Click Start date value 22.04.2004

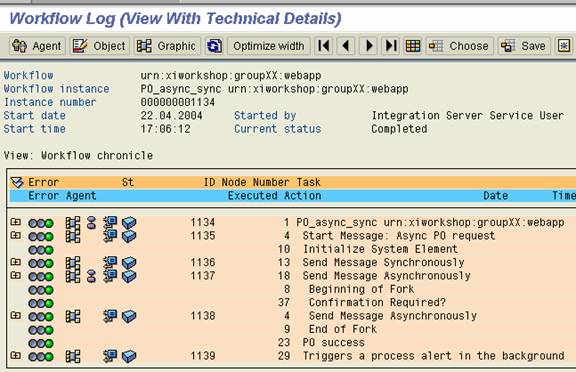pyautogui.click(x=171, y=115)
